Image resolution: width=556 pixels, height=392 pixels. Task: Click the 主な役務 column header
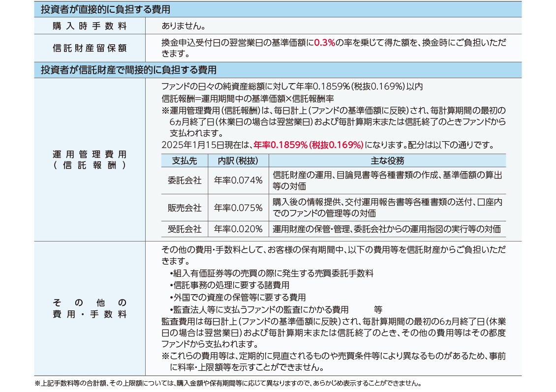(387, 161)
